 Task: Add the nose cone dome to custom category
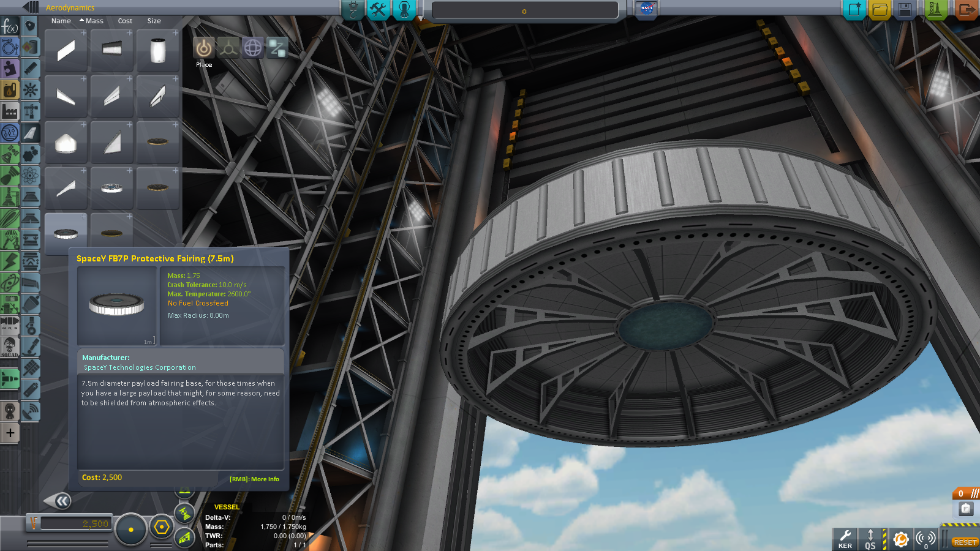[x=84, y=125]
